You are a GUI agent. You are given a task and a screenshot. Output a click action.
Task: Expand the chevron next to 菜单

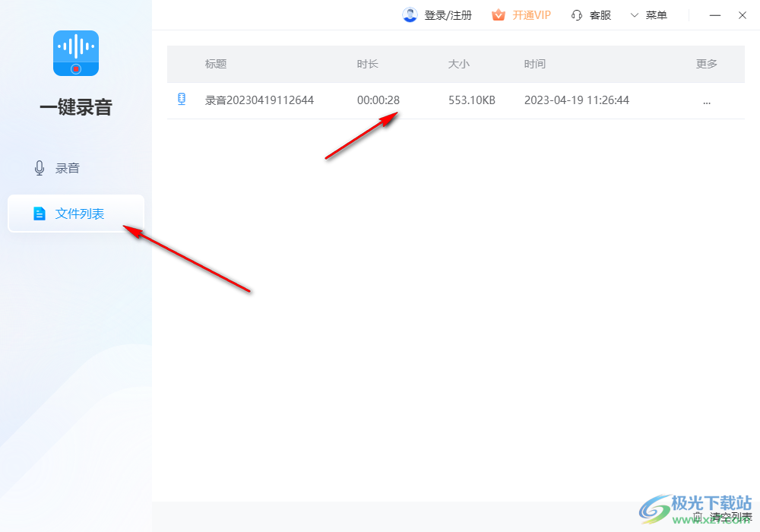pos(633,14)
